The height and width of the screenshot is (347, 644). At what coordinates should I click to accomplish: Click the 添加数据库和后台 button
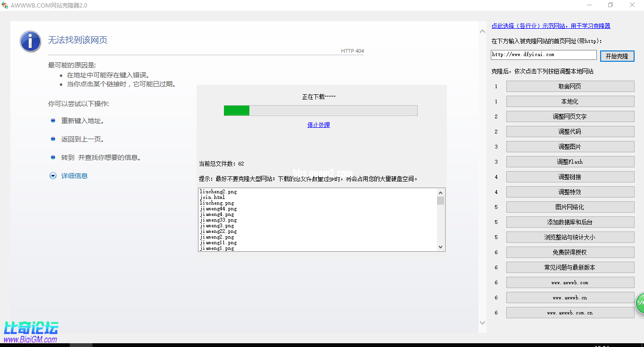coord(570,222)
